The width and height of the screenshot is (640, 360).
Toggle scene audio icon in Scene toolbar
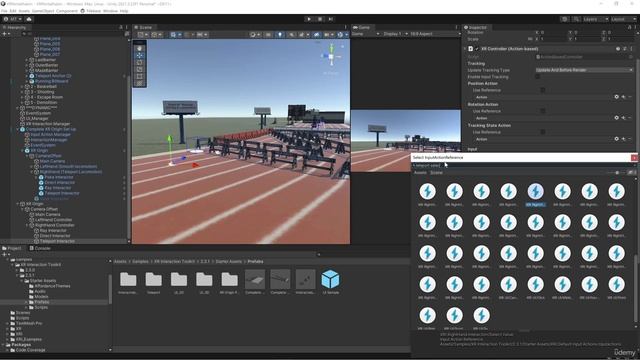[x=292, y=35]
